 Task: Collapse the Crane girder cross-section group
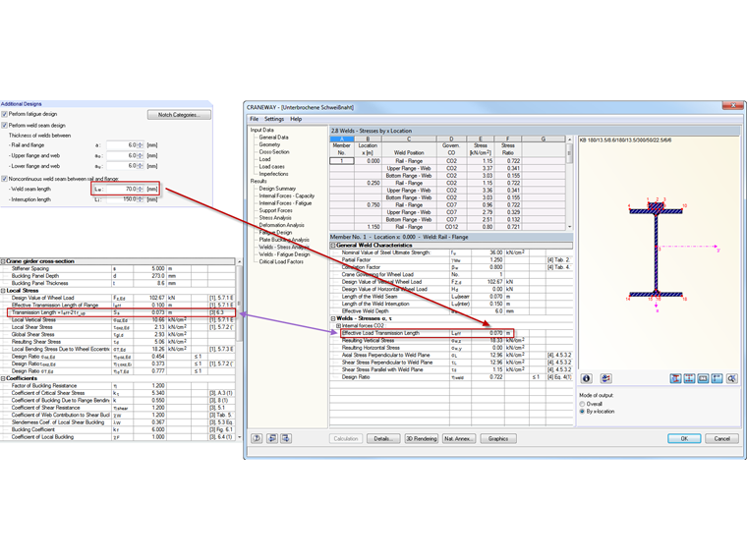click(x=3, y=261)
